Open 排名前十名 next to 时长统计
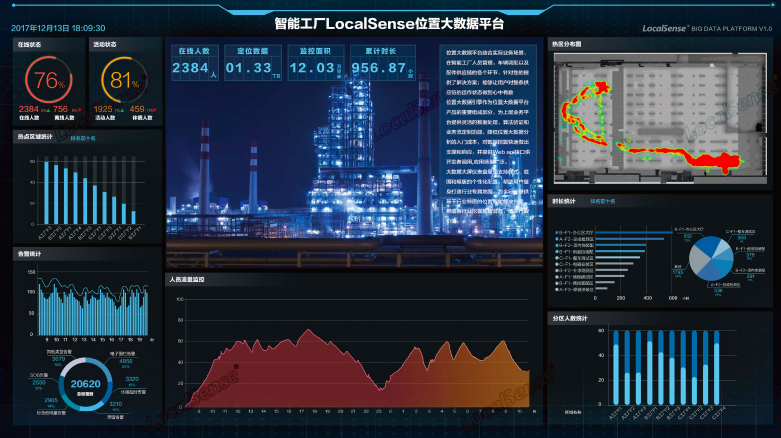The width and height of the screenshot is (781, 438). [603, 201]
